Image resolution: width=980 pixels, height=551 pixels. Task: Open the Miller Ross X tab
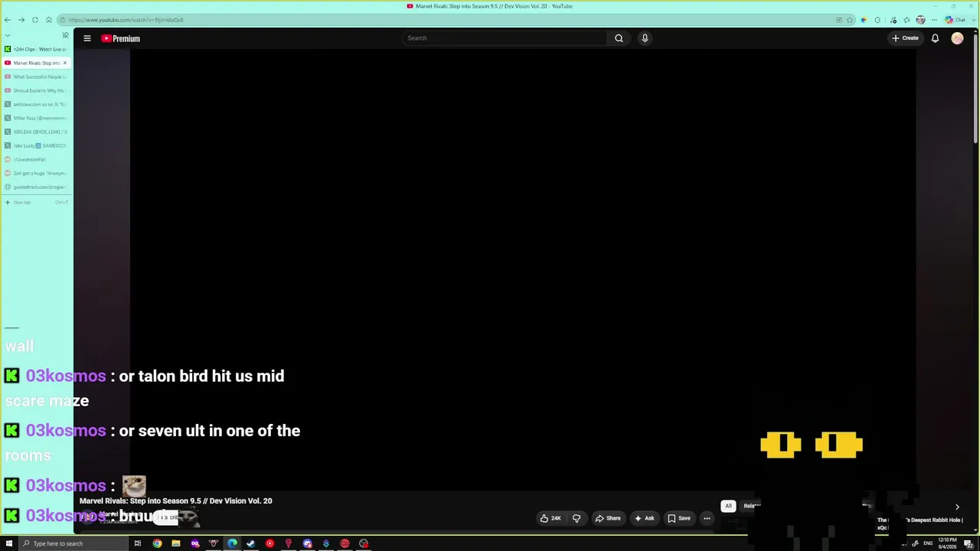(x=36, y=118)
